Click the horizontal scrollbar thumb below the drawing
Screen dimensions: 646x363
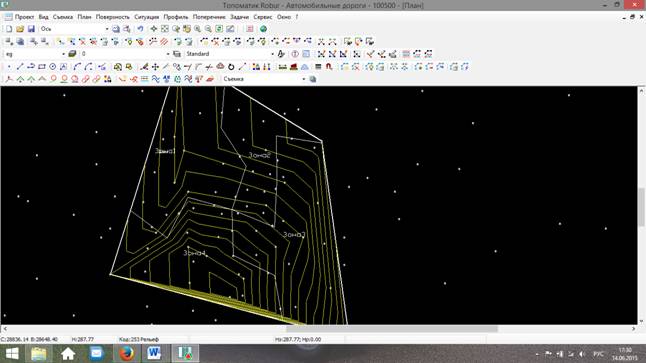coord(392,329)
